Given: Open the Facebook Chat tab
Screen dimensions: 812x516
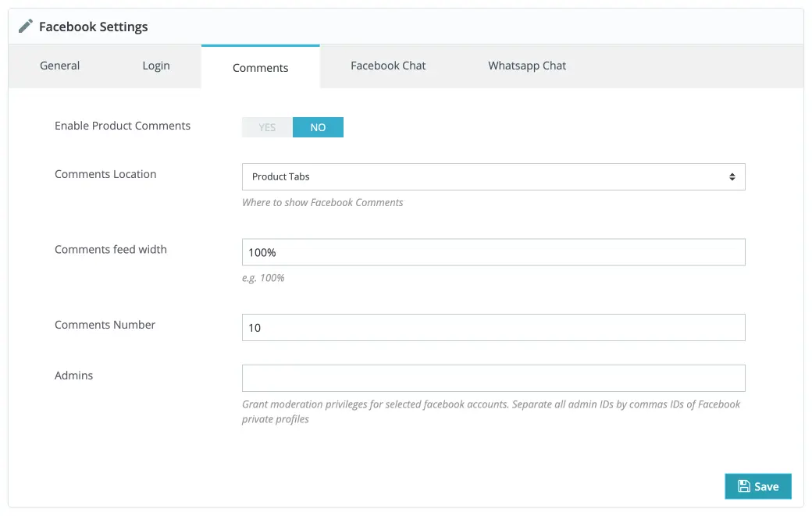Looking at the screenshot, I should [388, 66].
